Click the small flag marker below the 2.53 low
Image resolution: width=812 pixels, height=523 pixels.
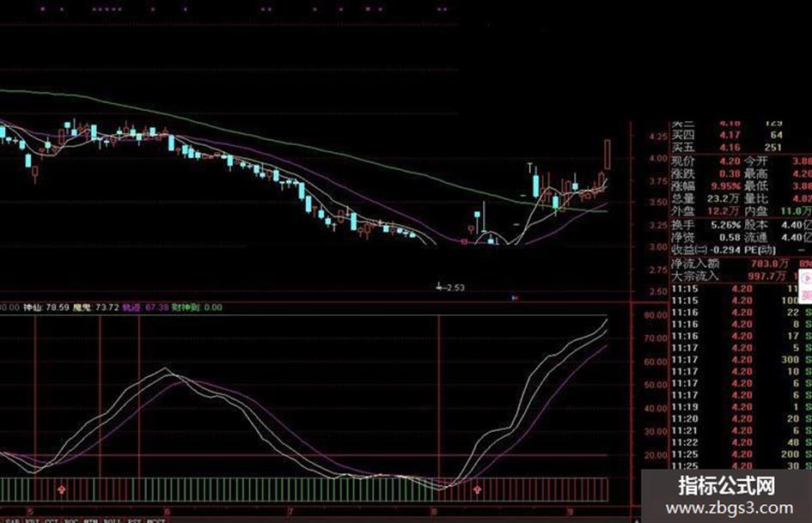coord(514,298)
